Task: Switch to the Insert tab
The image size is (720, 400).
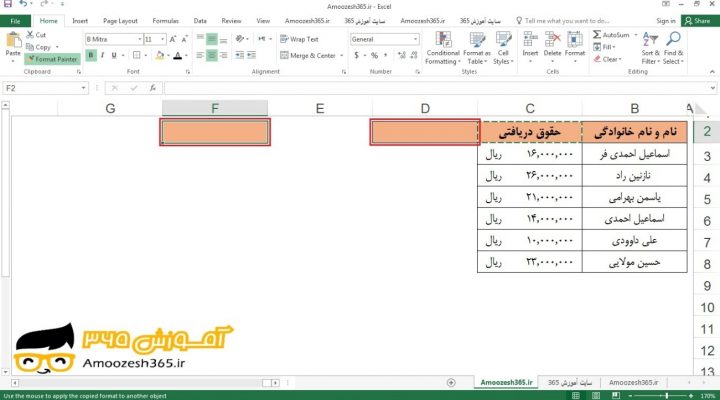Action: tap(80, 21)
